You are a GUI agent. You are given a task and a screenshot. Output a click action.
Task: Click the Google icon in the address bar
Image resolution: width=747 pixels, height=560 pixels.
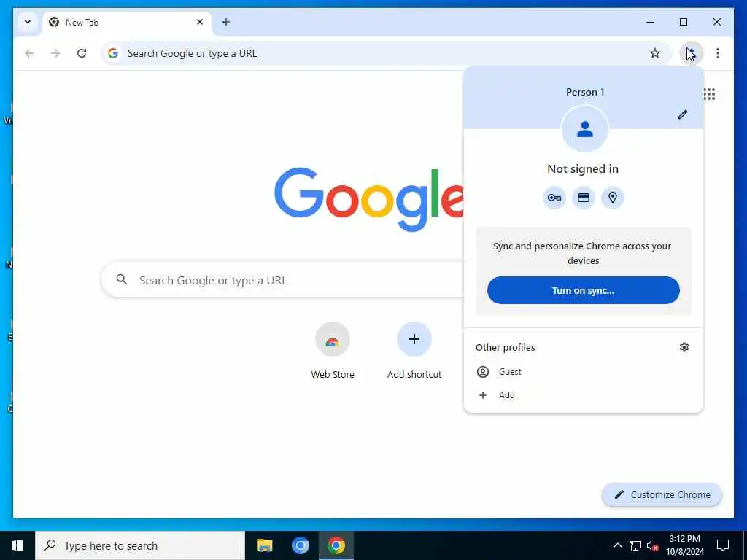113,53
